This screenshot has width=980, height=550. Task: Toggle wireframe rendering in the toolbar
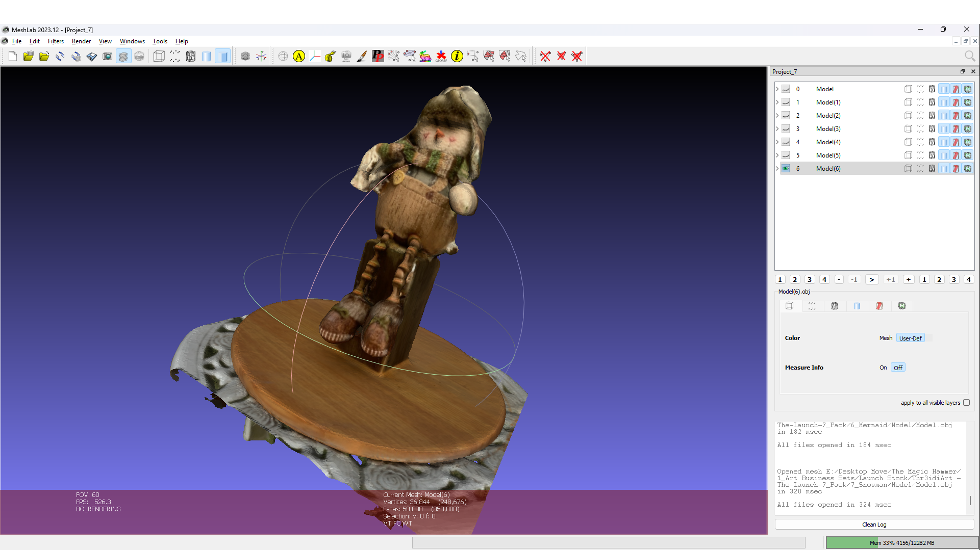pos(190,56)
